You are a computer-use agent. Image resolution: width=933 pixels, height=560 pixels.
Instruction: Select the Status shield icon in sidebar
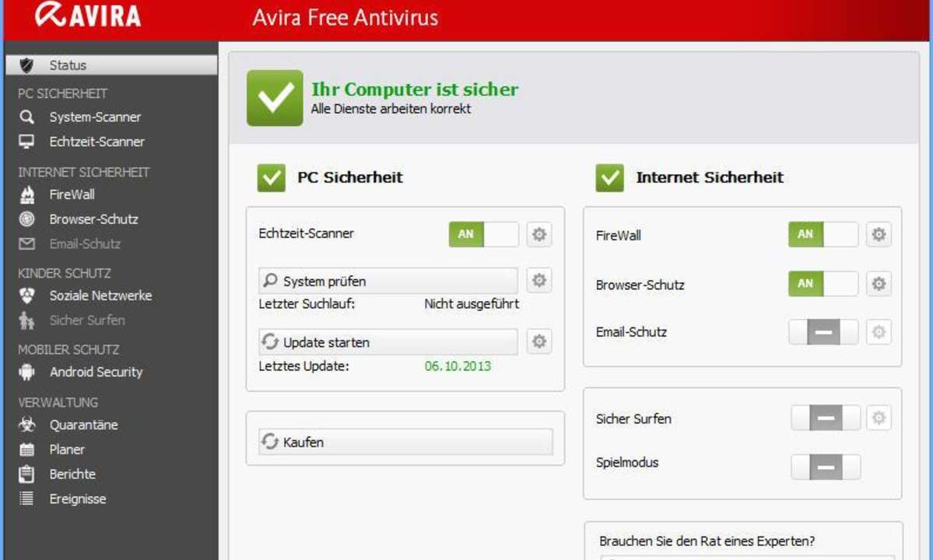point(26,65)
